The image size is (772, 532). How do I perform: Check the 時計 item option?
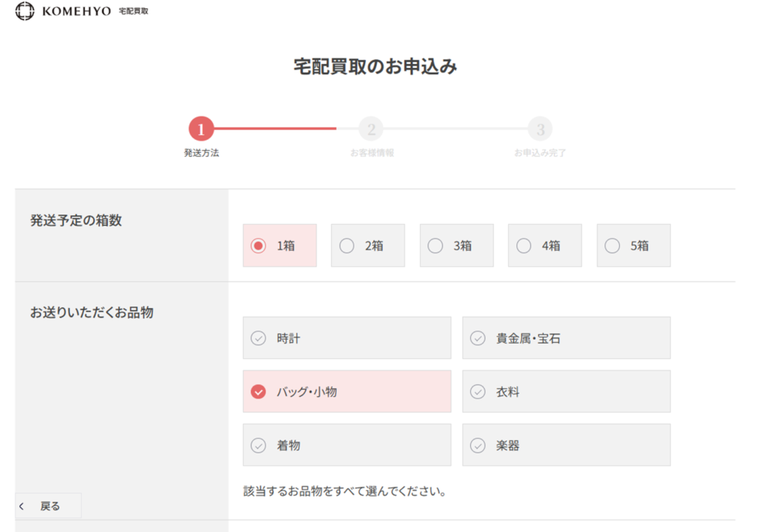point(347,338)
